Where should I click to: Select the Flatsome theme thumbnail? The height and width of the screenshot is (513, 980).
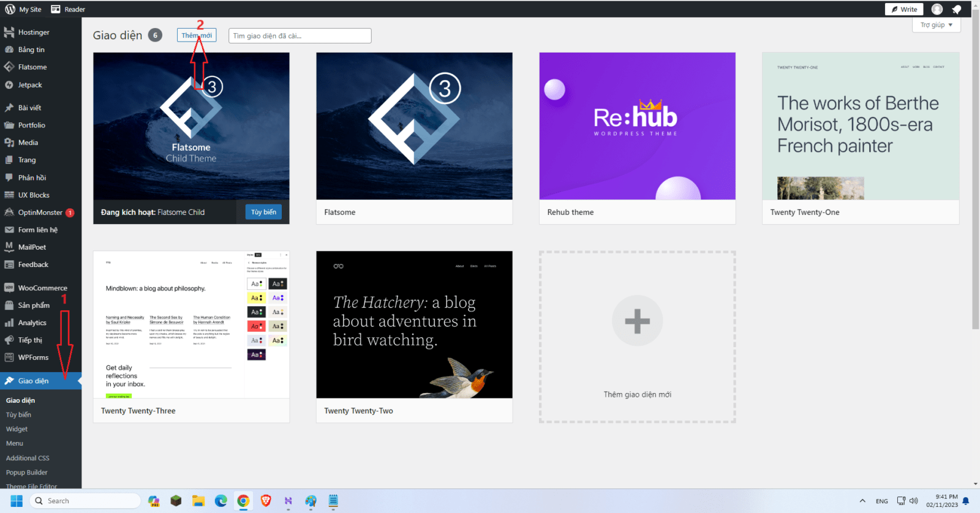click(414, 125)
